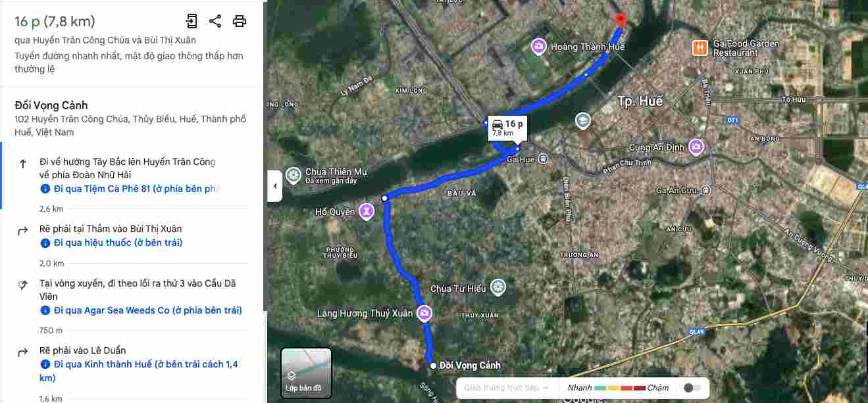Screen dimensions: 868x403
Task: Click the Chùa Thiên Mụ temple marker
Action: (x=293, y=176)
